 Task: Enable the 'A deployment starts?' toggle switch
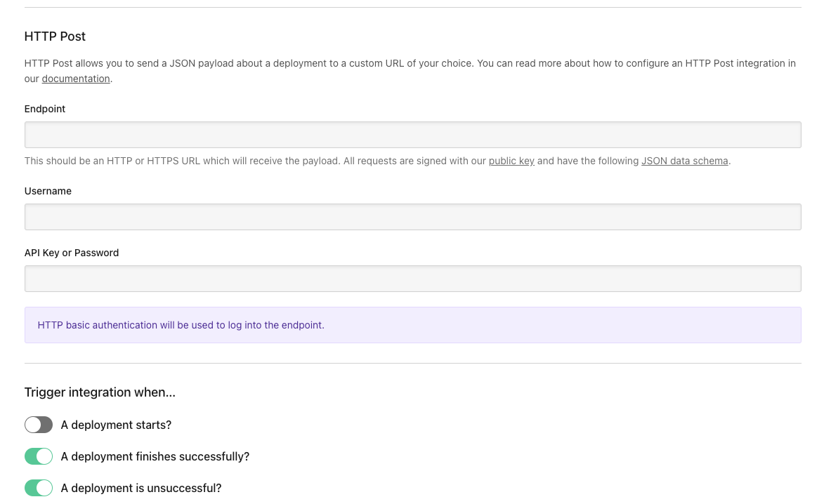pos(39,425)
